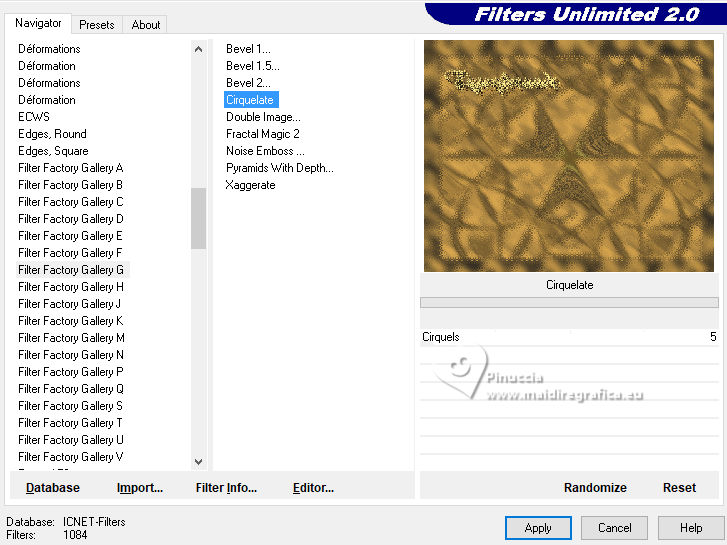Select Filter Factory Gallery N
Image resolution: width=727 pixels, height=545 pixels.
click(x=70, y=355)
